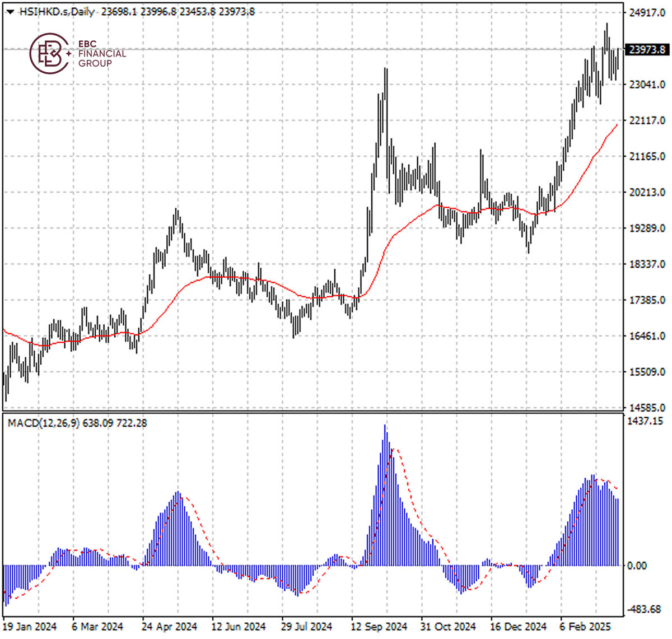Click the 29 Jul 2024 date label
This screenshot has width=672, height=639.
coord(307,627)
